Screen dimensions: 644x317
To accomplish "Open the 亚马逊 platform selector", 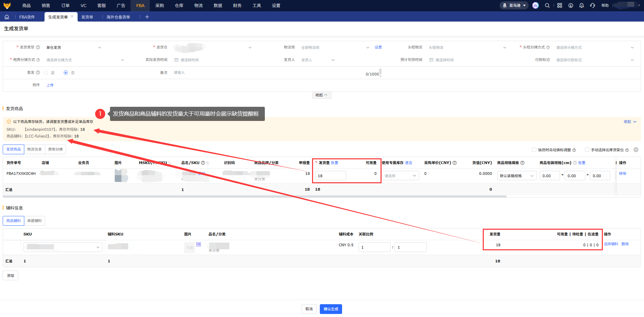I will tap(514, 5).
